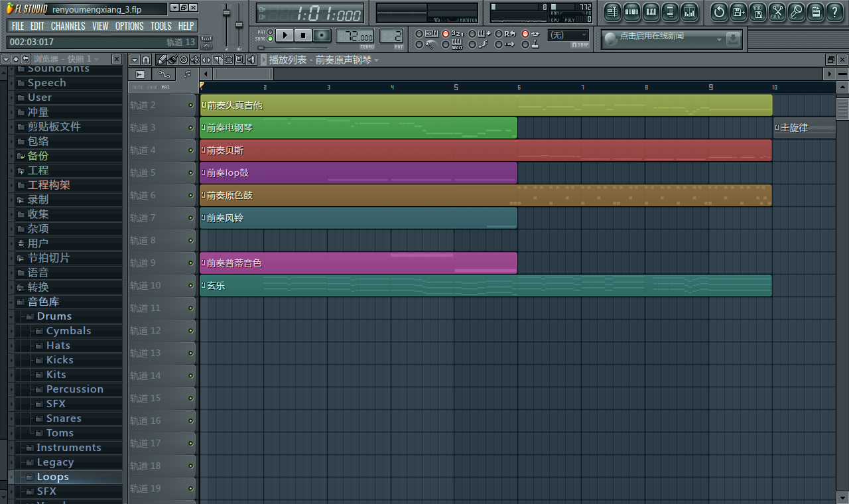849x504 pixels.
Task: Open the CHANNELS menu
Action: (68, 26)
